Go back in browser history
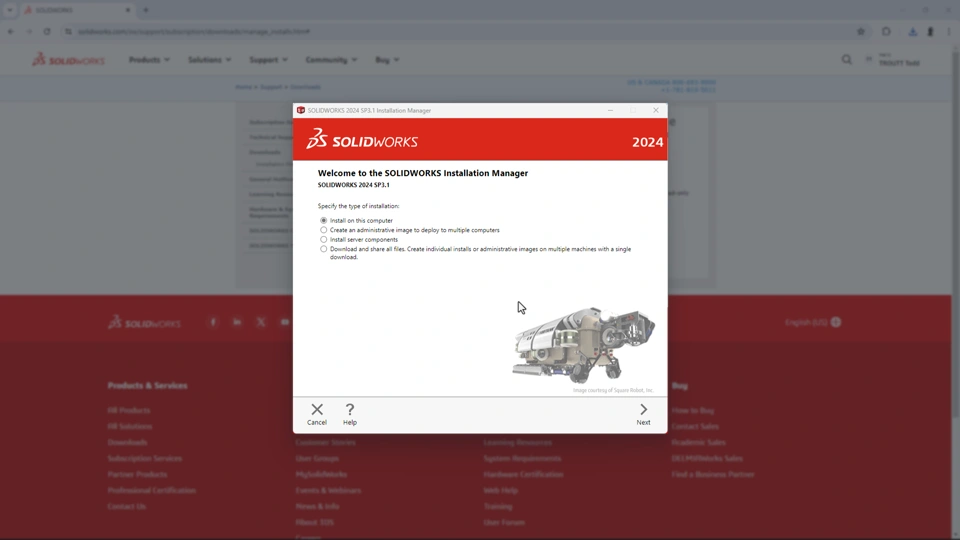Viewport: 960px width, 540px height. pos(11,31)
